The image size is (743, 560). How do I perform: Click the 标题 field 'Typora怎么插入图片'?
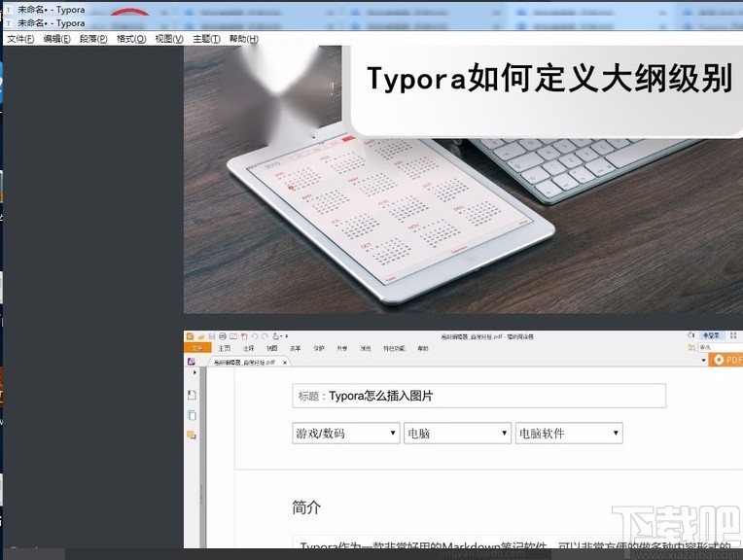[479, 396]
